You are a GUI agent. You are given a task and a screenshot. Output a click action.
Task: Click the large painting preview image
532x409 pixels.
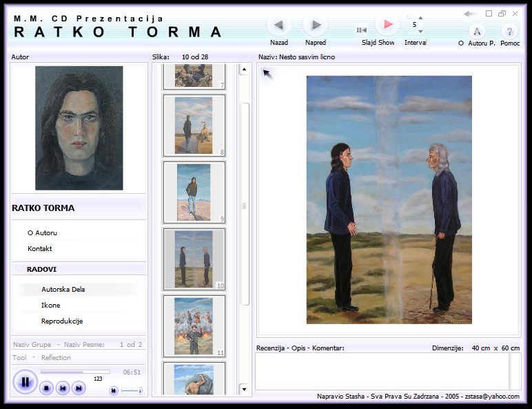[389, 200]
